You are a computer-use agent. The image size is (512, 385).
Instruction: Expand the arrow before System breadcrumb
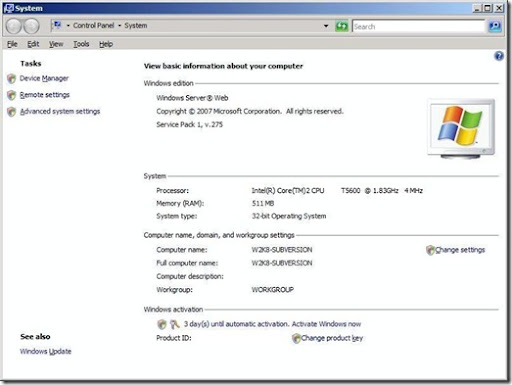click(119, 26)
